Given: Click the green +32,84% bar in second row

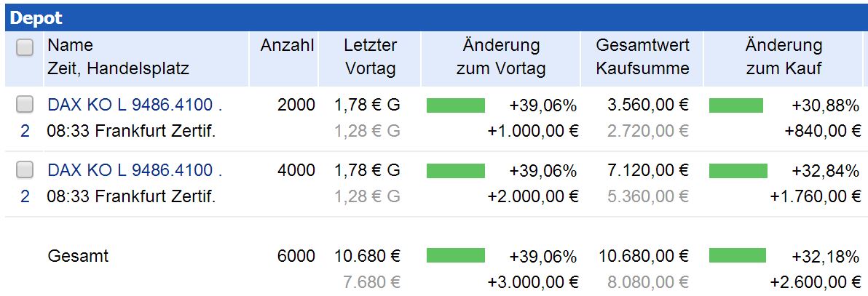Looking at the screenshot, I should pos(738,171).
